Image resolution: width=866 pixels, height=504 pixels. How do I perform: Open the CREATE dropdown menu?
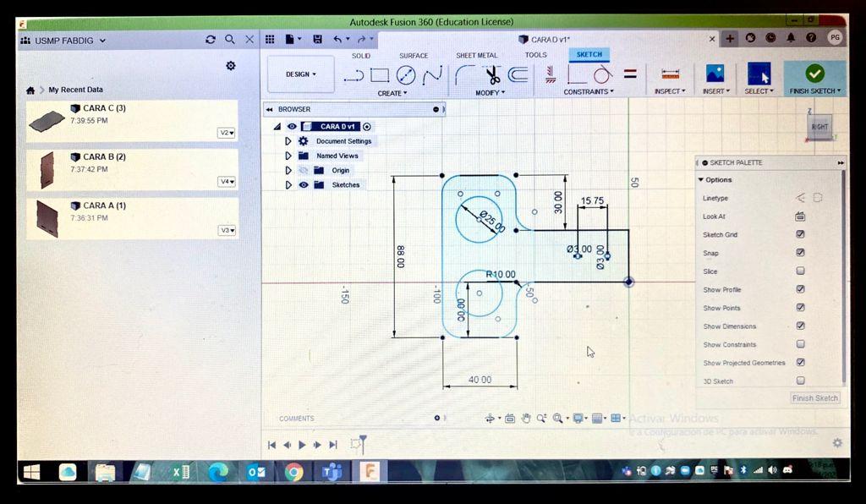[392, 93]
